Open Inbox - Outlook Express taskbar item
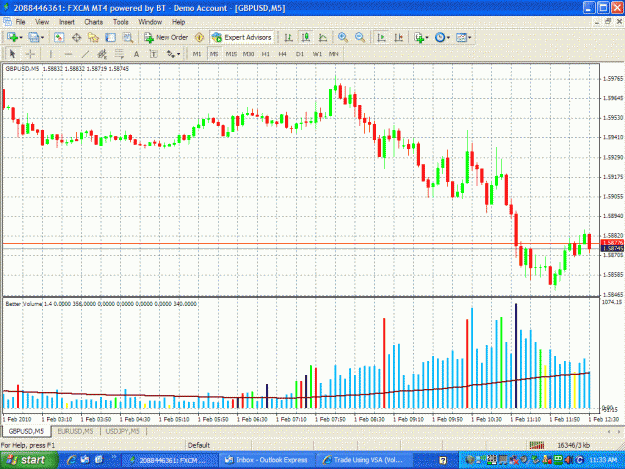The height and width of the screenshot is (469, 625). pyautogui.click(x=267, y=460)
